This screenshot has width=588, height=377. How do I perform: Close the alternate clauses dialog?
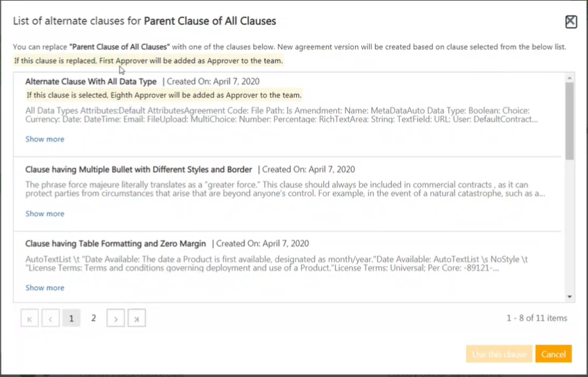[x=571, y=22]
